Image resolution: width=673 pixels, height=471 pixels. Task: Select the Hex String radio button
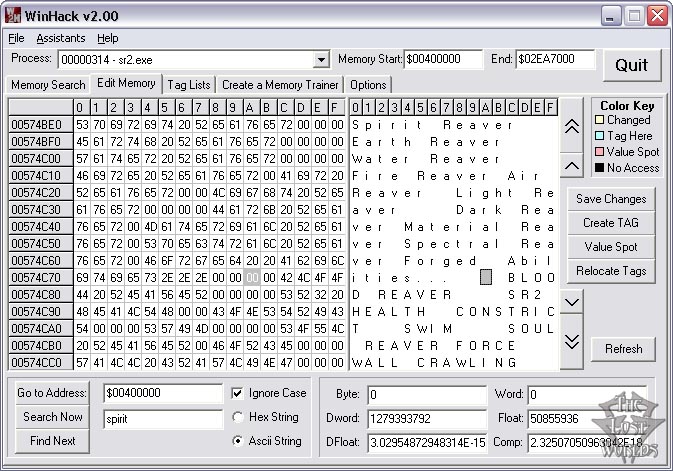tap(237, 417)
